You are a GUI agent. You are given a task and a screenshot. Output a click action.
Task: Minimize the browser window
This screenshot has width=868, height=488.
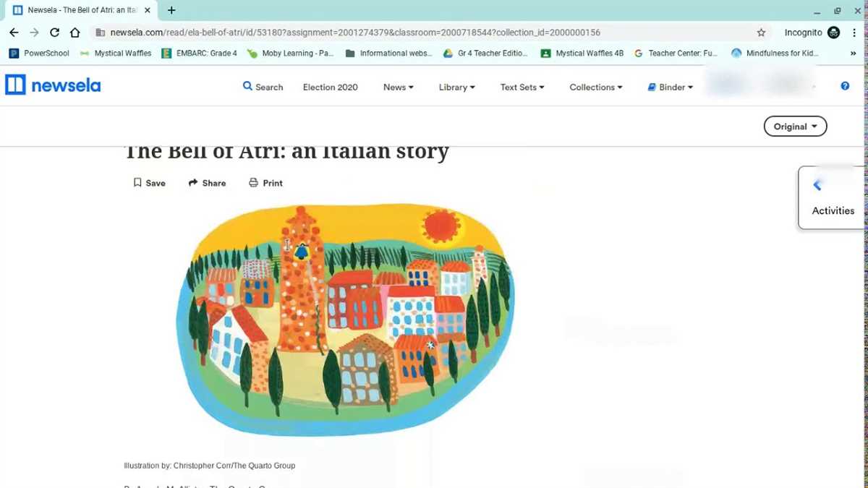tap(817, 11)
